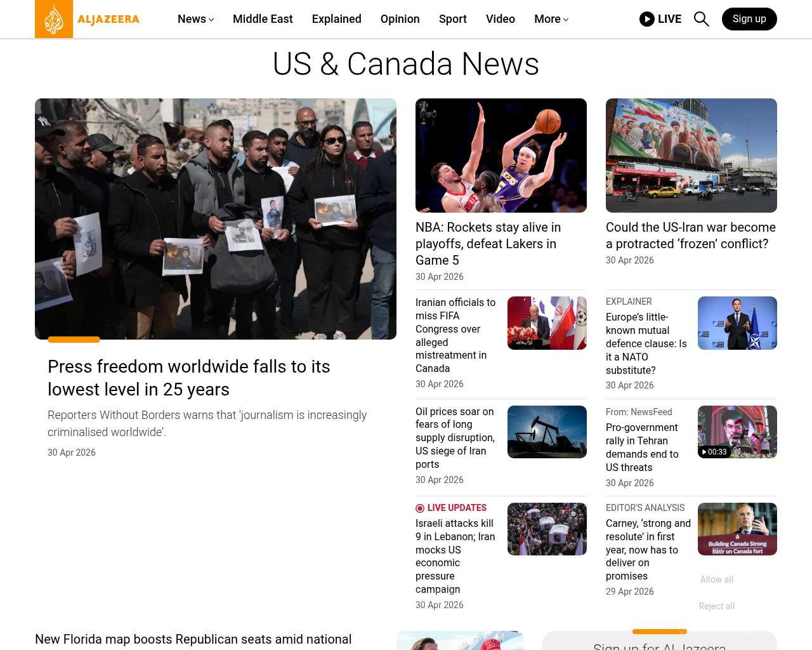The height and width of the screenshot is (650, 812).
Task: Open the Opinion menu item
Action: click(x=400, y=19)
